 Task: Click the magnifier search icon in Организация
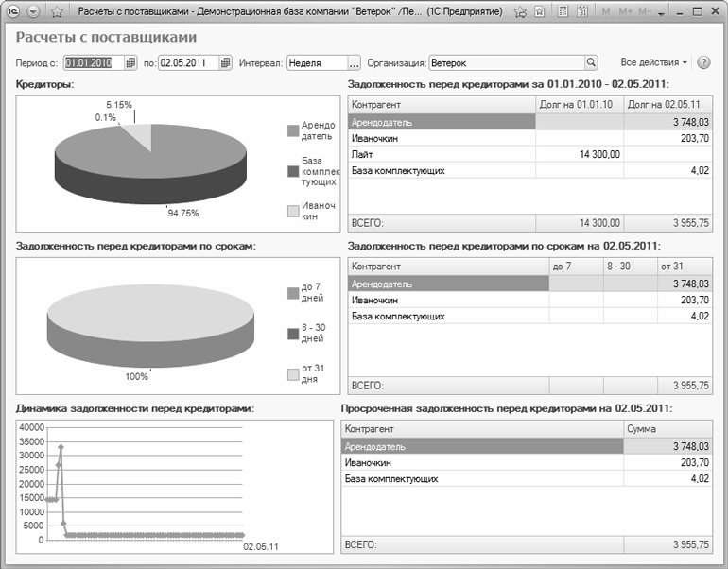591,62
